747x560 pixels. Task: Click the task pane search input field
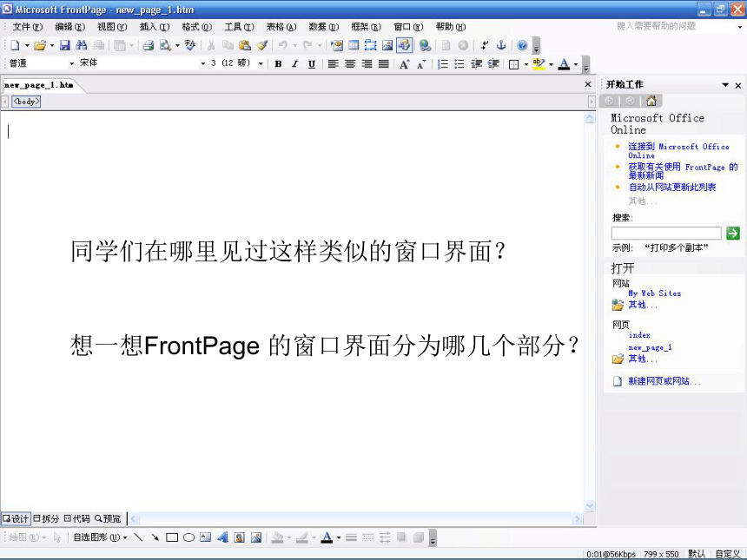[666, 233]
